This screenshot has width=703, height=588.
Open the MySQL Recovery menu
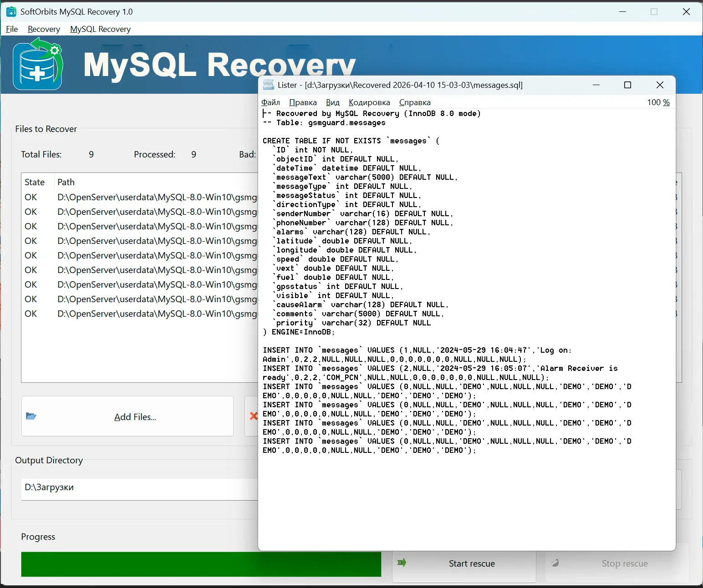[100, 29]
